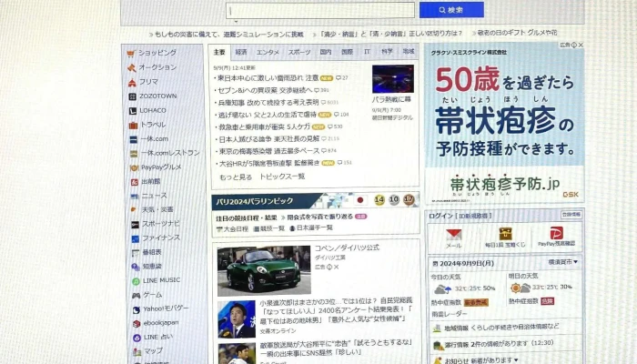Viewport: 637px width, 364px height.
Task: Open headline 兵庫知事 改めて続投する考え表明
Action: (268, 102)
